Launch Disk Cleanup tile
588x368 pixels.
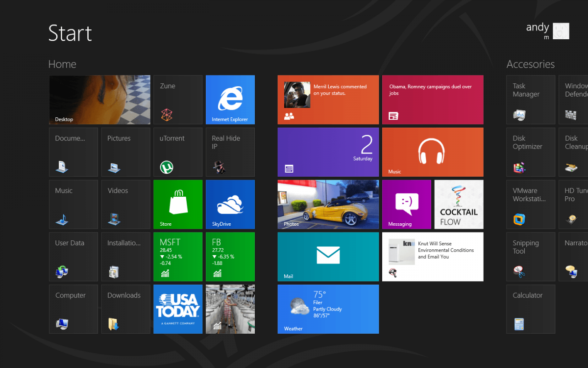pos(573,152)
